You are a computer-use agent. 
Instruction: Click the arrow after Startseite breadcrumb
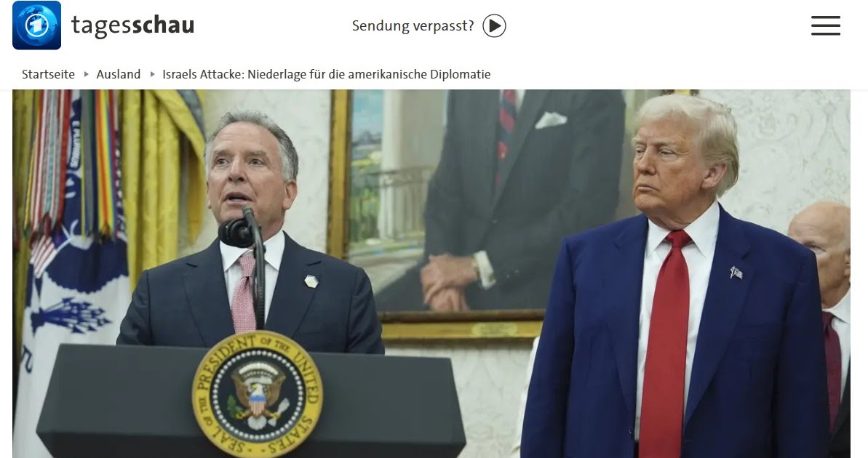[86, 74]
